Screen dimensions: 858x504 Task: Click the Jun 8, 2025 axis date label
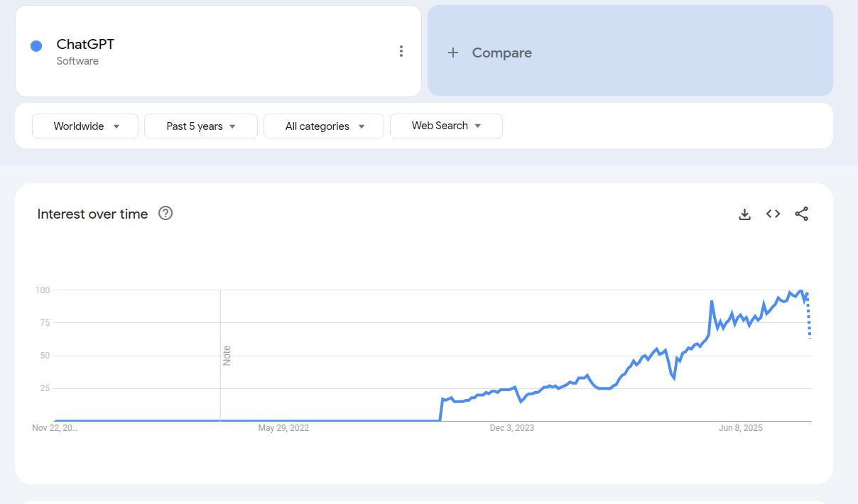coord(740,428)
